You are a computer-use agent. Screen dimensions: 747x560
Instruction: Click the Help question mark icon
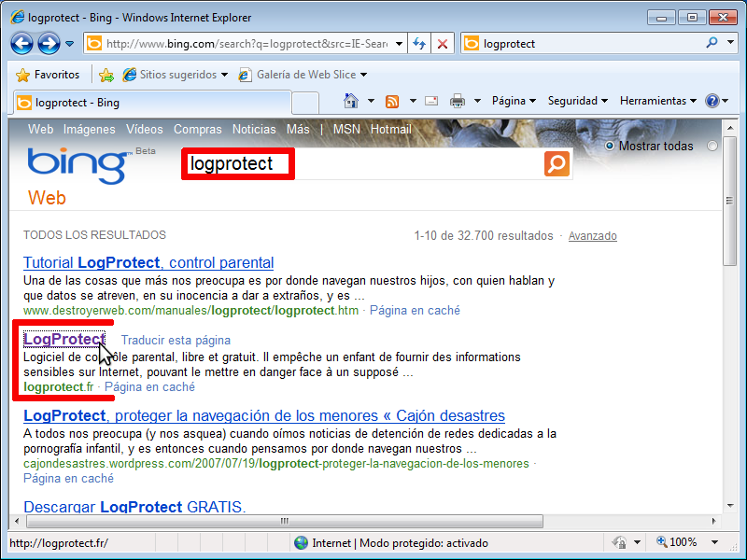(x=712, y=101)
